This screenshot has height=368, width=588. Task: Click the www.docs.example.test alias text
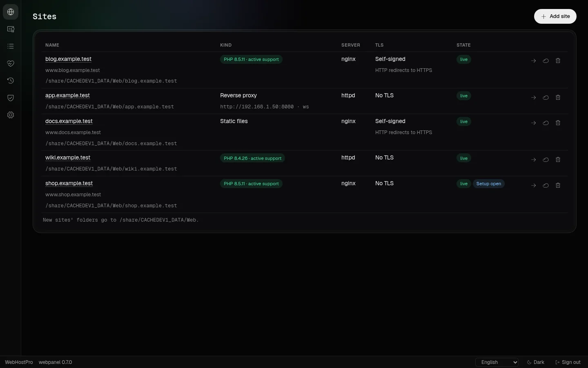tap(73, 132)
